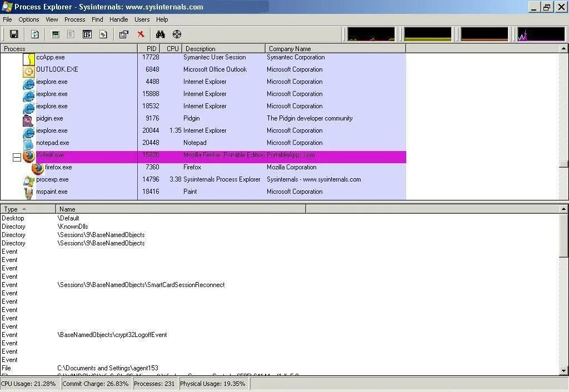Click the process list scrollbar thumb
Viewport: 569px width, 392px height.
click(x=563, y=164)
